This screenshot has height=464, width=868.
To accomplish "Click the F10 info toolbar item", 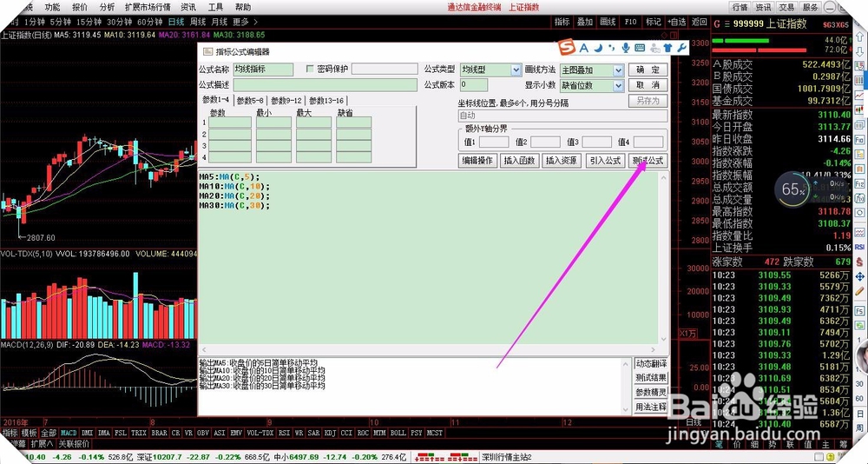I will tap(630, 23).
